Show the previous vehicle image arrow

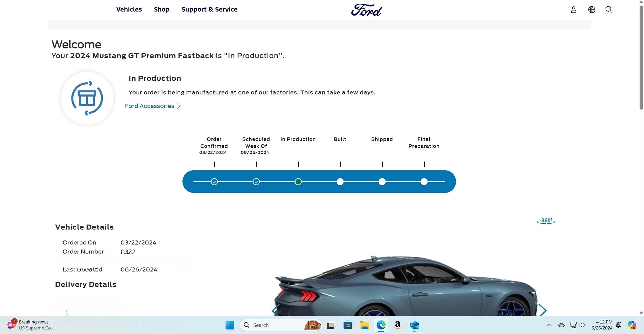[x=275, y=310]
